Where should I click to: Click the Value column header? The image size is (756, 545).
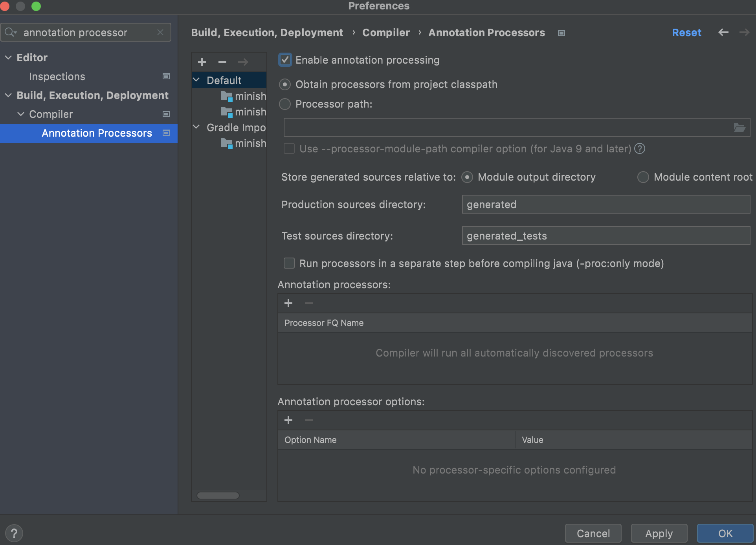click(634, 440)
